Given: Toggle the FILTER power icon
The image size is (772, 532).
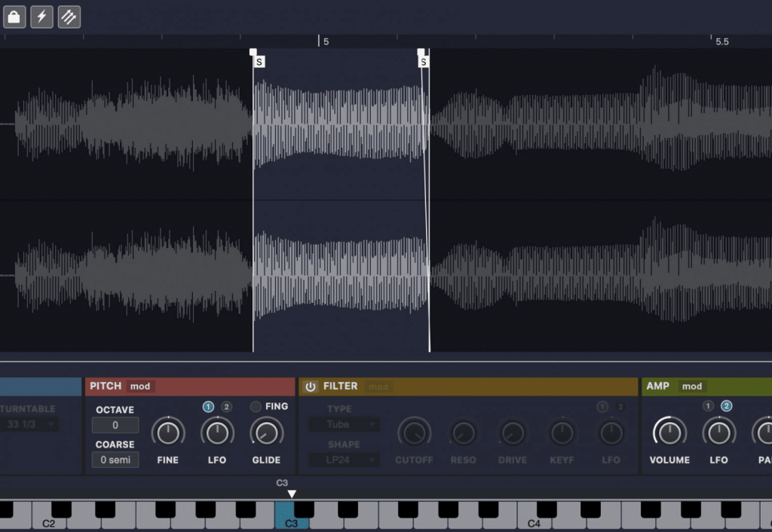Looking at the screenshot, I should click(311, 386).
